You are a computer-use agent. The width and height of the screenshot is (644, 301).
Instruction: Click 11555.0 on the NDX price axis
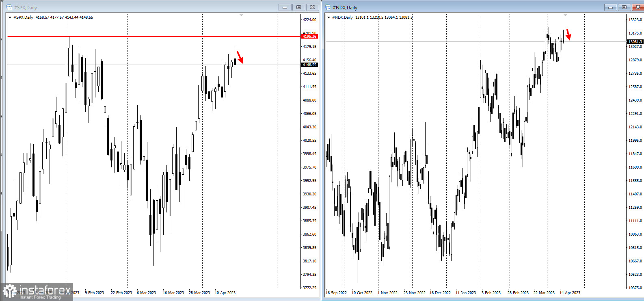(x=635, y=181)
